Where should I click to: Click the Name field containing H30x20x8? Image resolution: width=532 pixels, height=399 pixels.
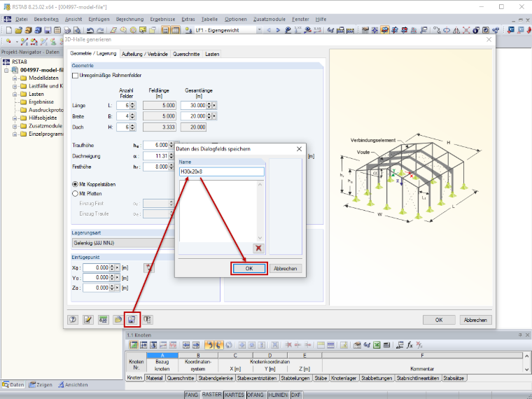point(222,171)
